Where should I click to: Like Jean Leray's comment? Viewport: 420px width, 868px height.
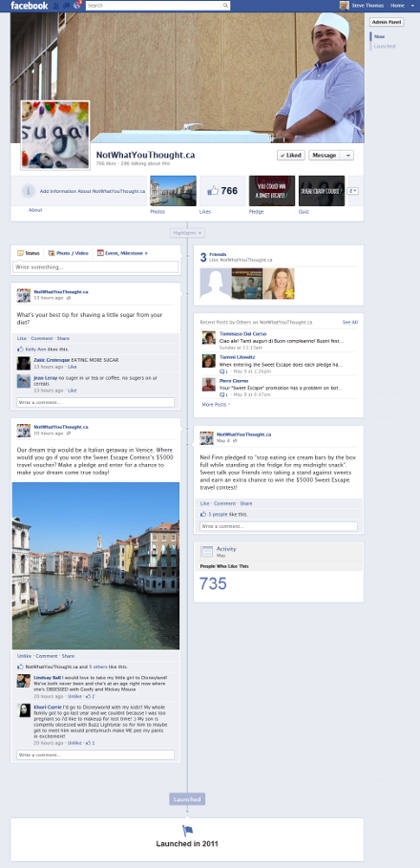[x=72, y=391]
